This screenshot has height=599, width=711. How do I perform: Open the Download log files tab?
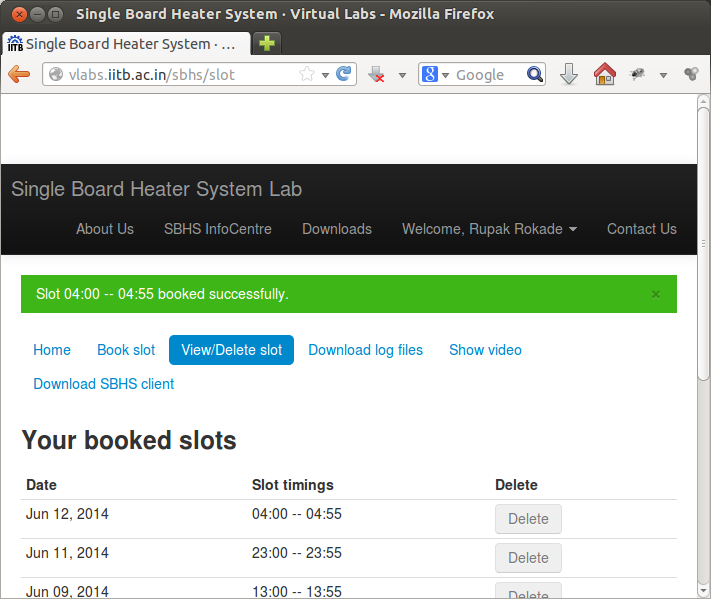(x=365, y=350)
